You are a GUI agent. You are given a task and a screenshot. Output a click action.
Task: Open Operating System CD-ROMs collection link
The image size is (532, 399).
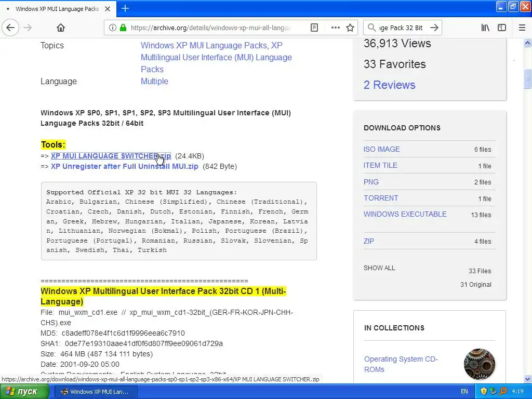[x=401, y=364]
